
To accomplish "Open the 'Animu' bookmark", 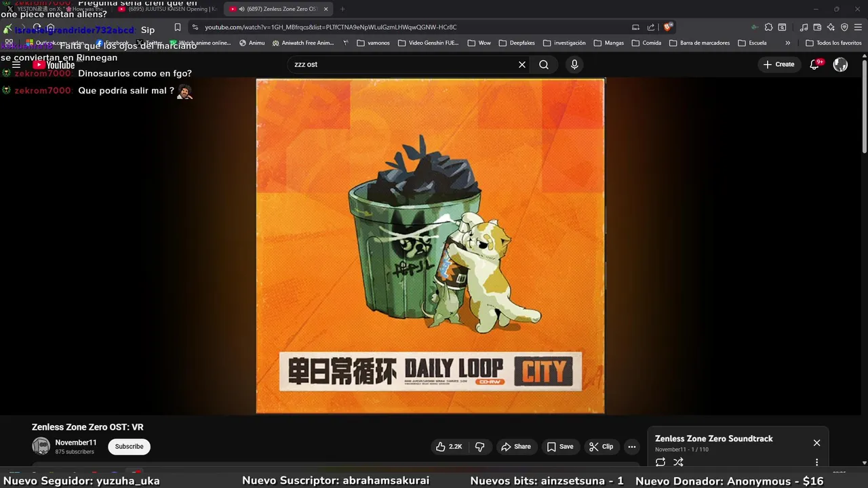I will pos(252,43).
